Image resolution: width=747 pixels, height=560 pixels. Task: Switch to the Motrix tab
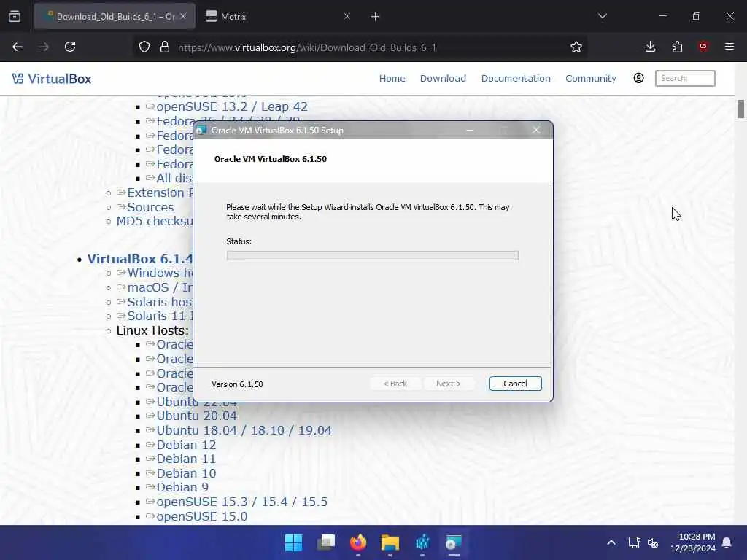point(279,16)
